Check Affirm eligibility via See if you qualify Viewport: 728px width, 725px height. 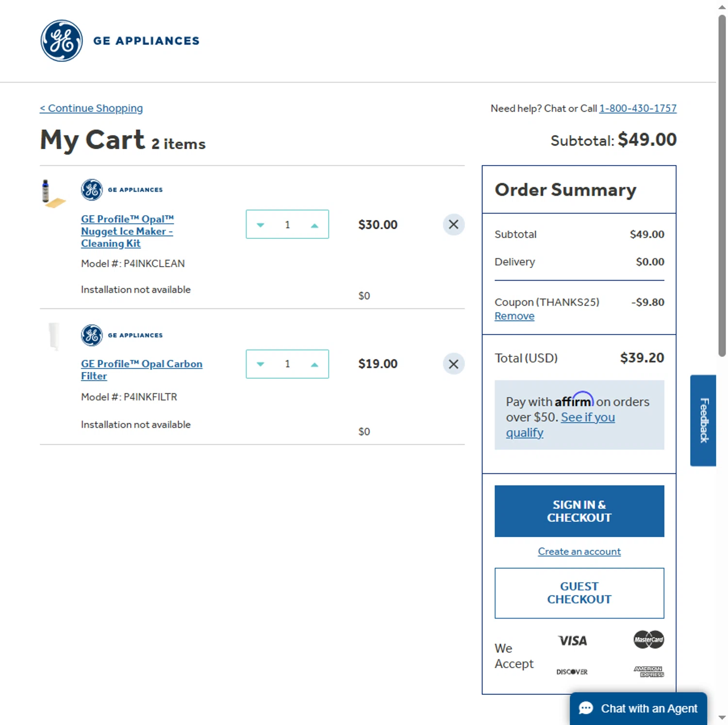click(587, 418)
